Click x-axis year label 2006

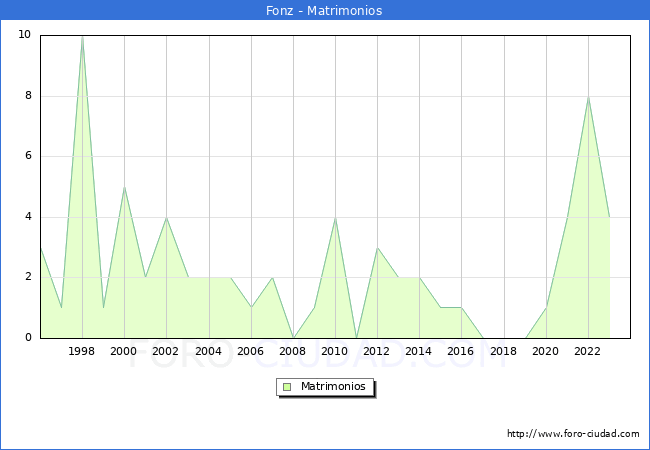coord(250,351)
